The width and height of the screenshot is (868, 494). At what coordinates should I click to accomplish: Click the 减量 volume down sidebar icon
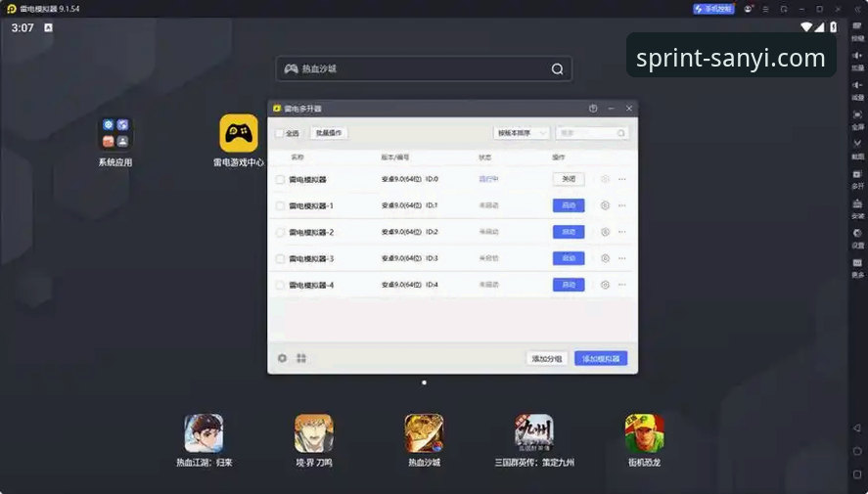coord(857,90)
